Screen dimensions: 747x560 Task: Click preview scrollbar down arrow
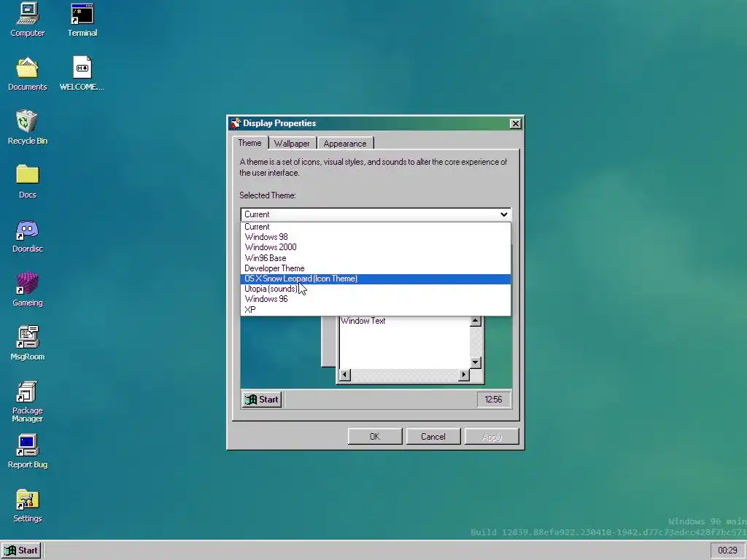click(x=475, y=362)
